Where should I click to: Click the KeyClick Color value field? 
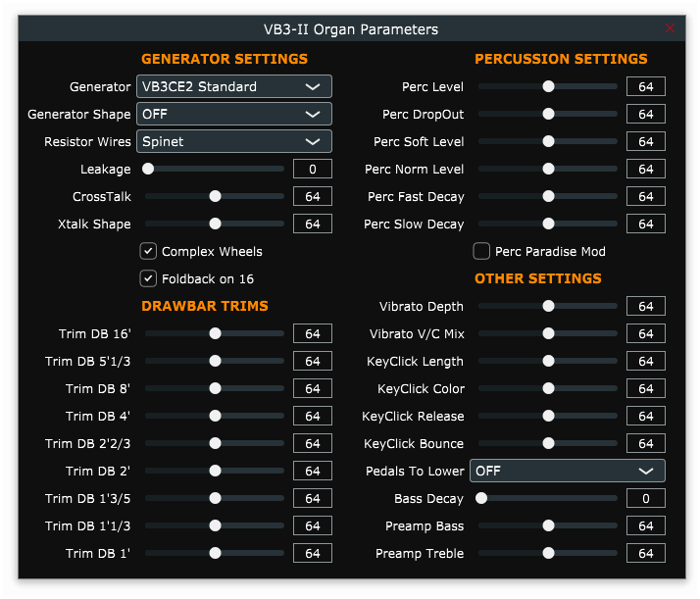646,389
